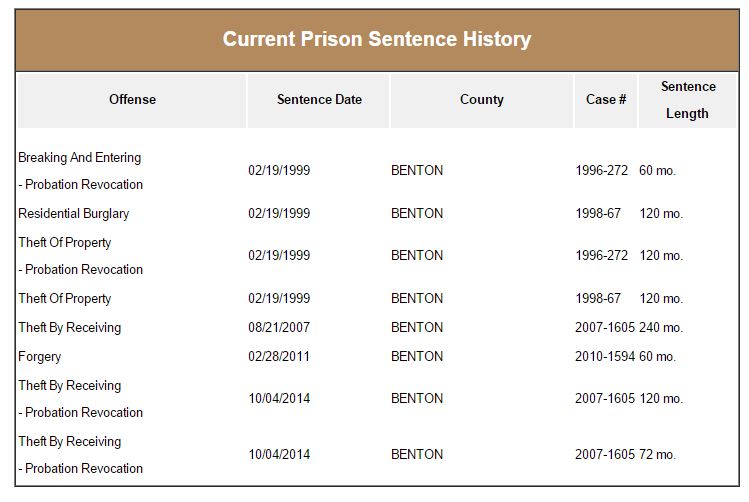
Task: Click the Residential Burglary offense text
Action: point(74,214)
